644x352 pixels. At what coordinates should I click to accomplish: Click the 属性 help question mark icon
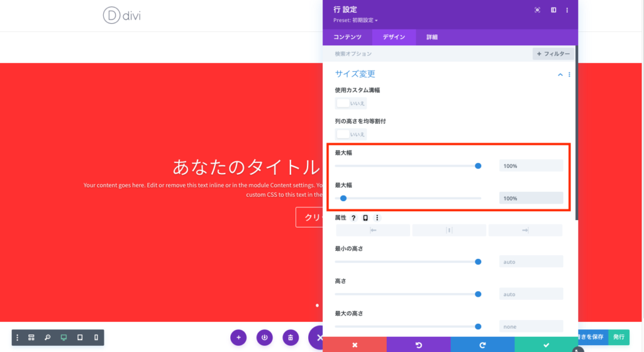pos(353,218)
